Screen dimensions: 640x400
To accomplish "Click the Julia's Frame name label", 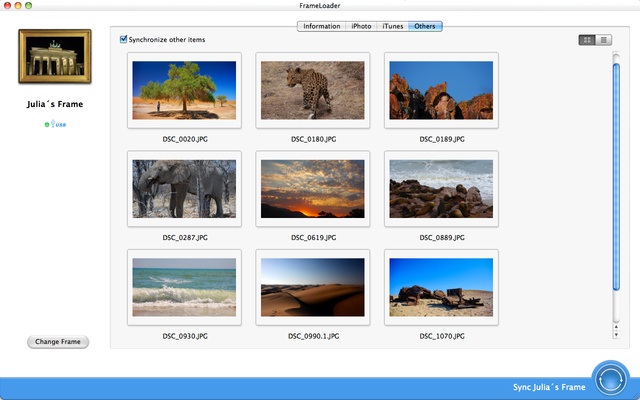I will point(55,104).
